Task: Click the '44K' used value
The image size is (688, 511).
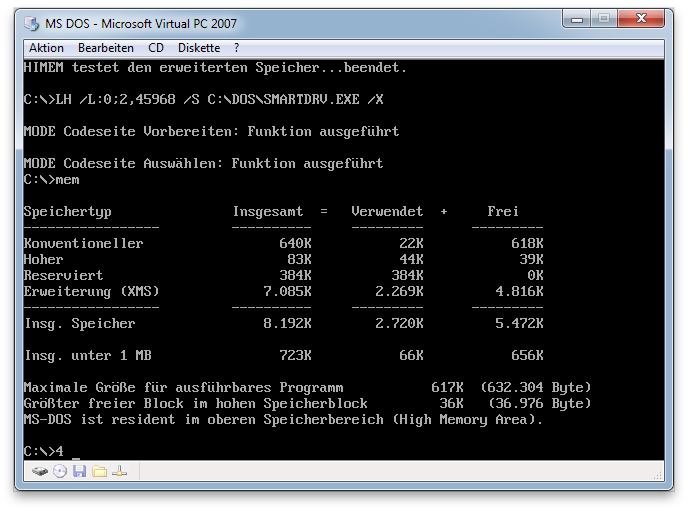Action: tap(411, 260)
